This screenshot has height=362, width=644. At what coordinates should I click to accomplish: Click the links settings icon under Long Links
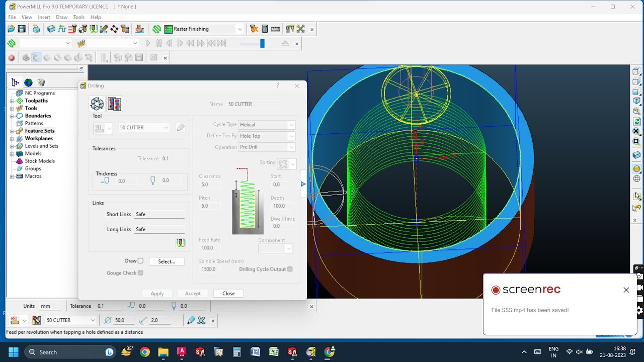pos(181,243)
